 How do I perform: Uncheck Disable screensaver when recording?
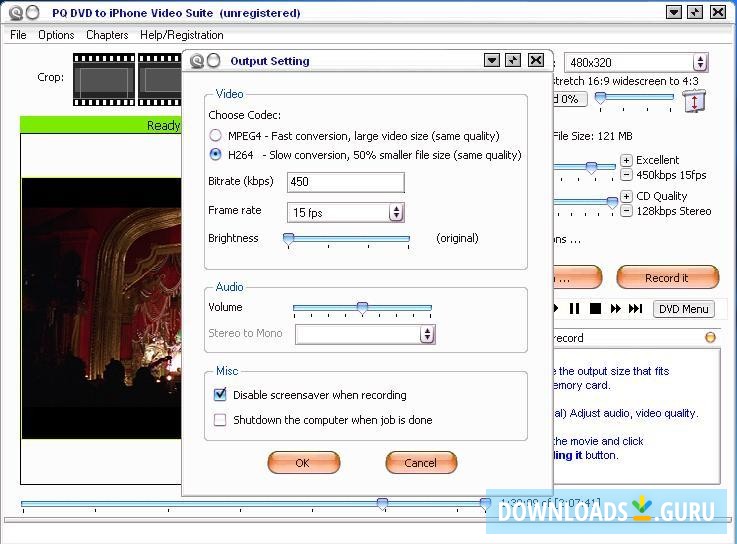220,394
